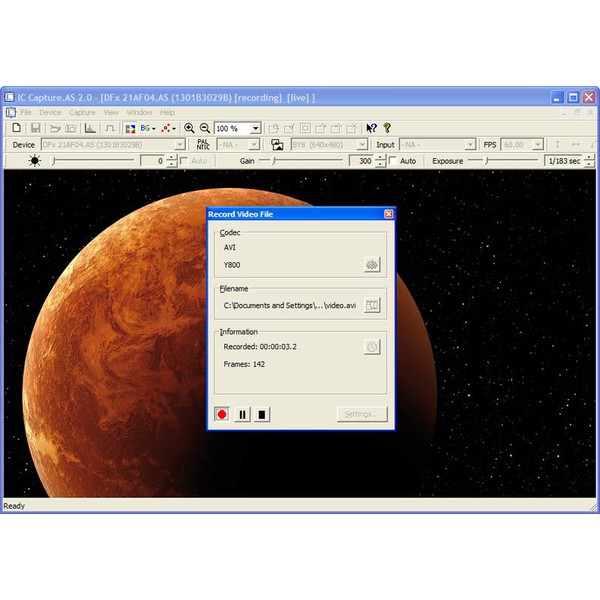Open the FPS 60.00 dropdown
This screenshot has width=600, height=600.
coord(538,145)
